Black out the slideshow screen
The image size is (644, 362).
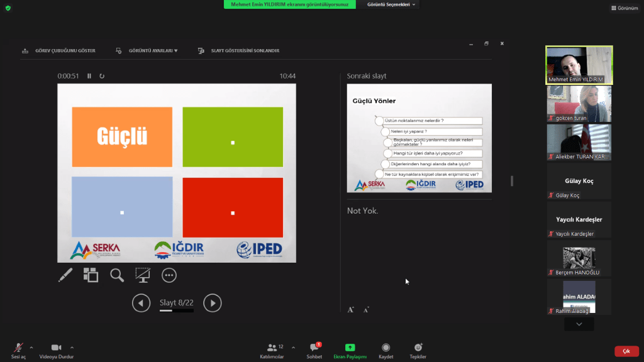point(143,275)
